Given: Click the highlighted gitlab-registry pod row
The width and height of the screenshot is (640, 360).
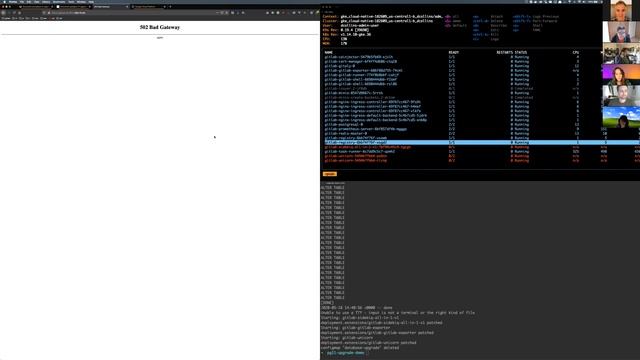Looking at the screenshot, I should 482,142.
